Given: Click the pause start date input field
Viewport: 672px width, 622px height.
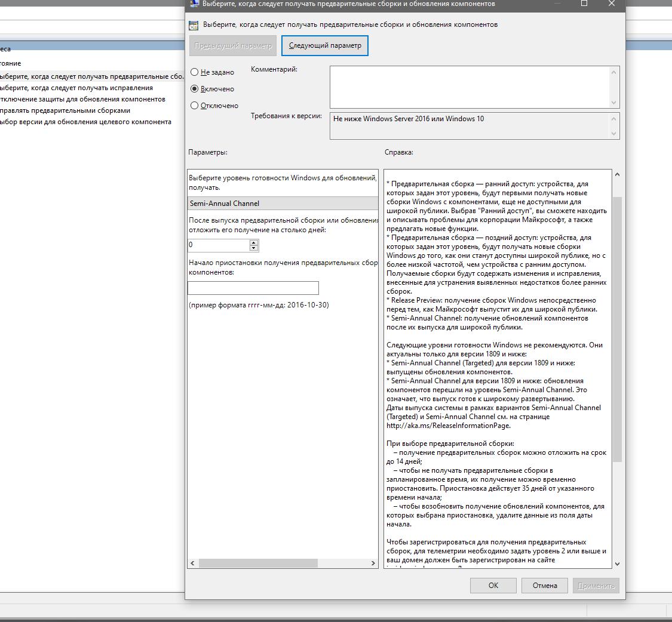Looking at the screenshot, I should (x=253, y=288).
